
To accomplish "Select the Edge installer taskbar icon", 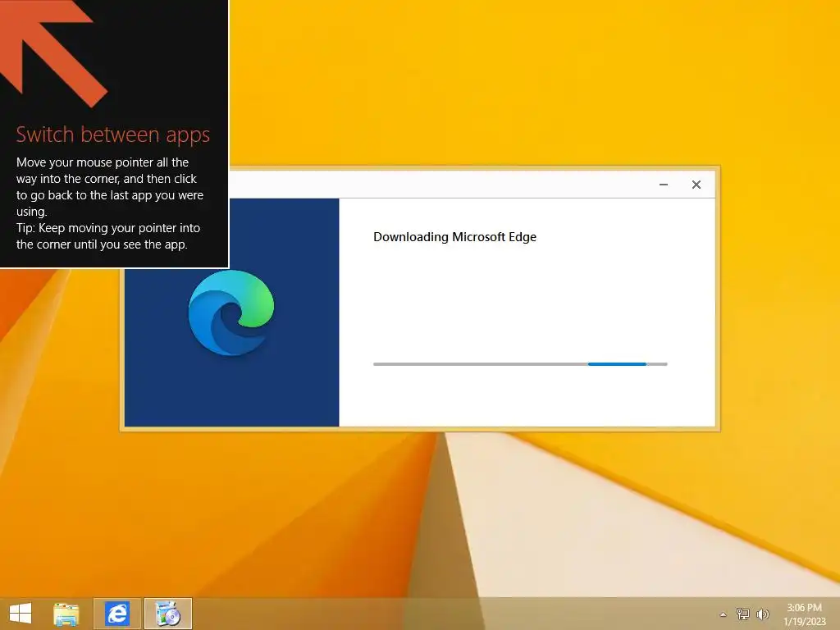I will click(x=167, y=614).
